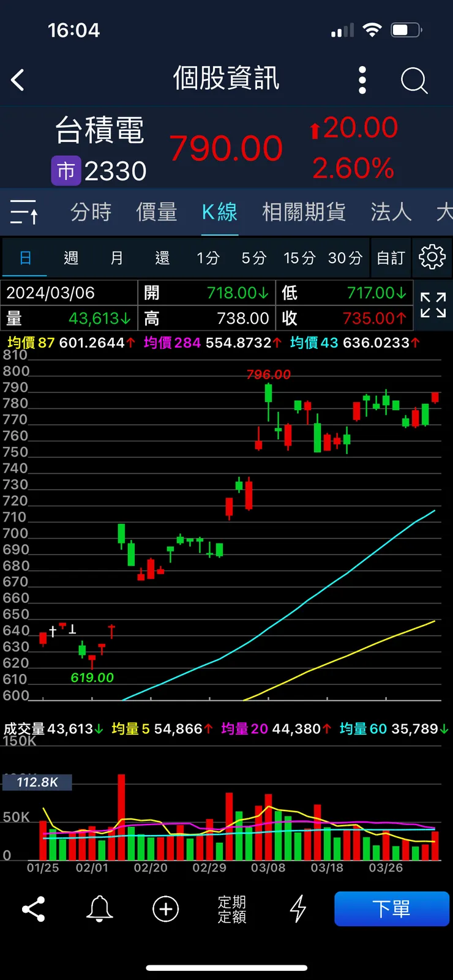Tap the 市 market badge
This screenshot has height=980, width=453.
(x=66, y=171)
